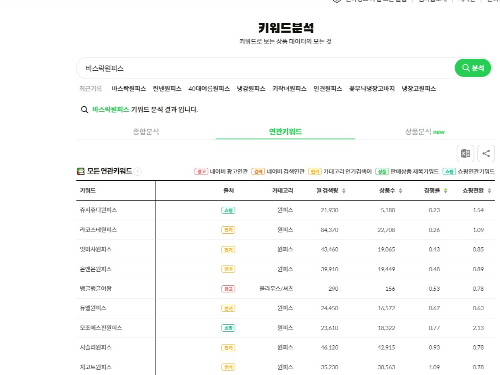Open the keyword in the 39,910 row
Image resolution: width=500 pixels, height=375 pixels.
[95, 269]
